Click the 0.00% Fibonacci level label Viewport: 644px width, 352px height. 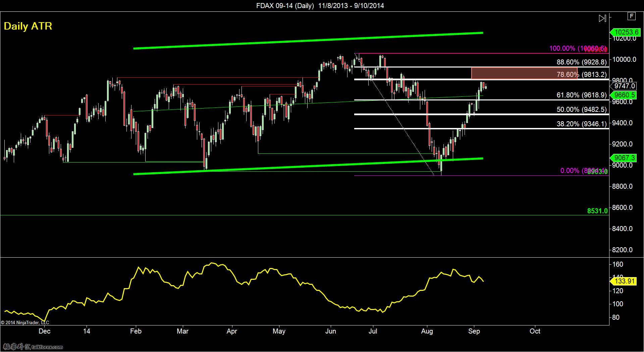tap(584, 171)
